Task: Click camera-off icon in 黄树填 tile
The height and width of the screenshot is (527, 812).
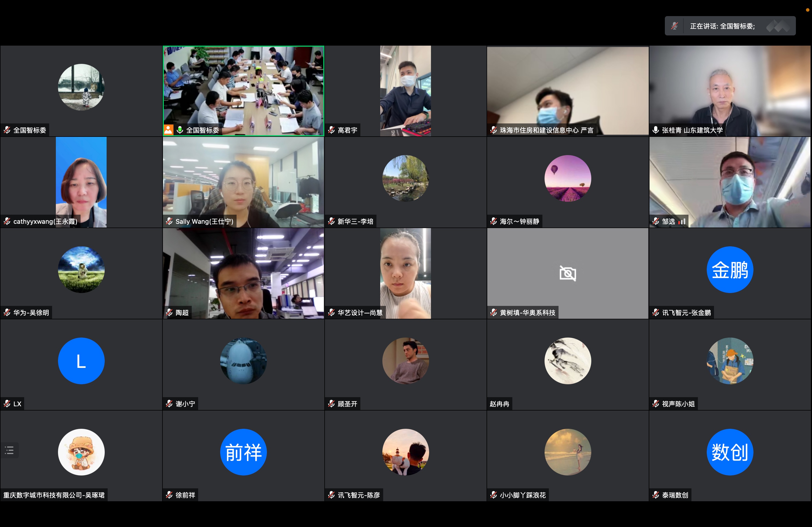Action: (x=568, y=273)
